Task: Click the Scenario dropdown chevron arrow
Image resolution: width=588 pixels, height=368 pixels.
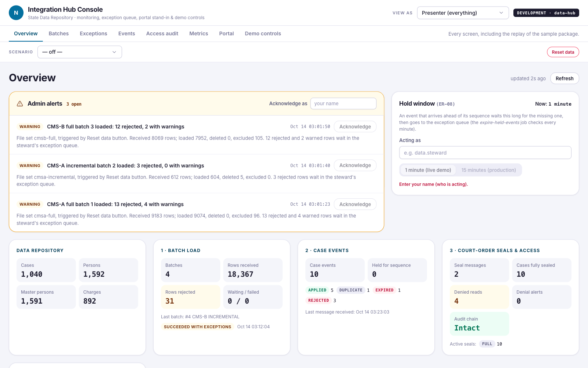Action: [x=114, y=52]
